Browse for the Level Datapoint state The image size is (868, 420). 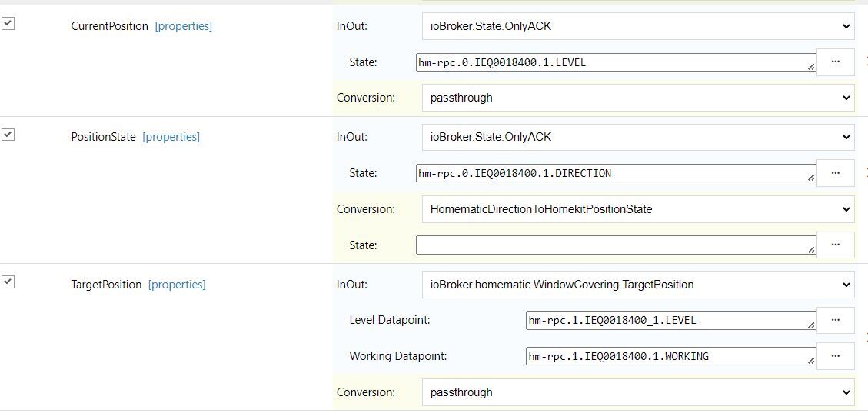(836, 320)
